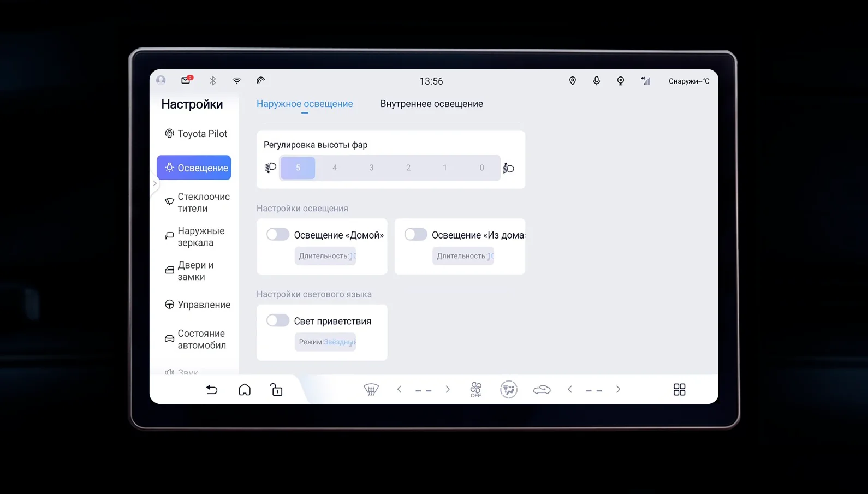
Task: Activate the microphone voice icon
Action: 597,81
